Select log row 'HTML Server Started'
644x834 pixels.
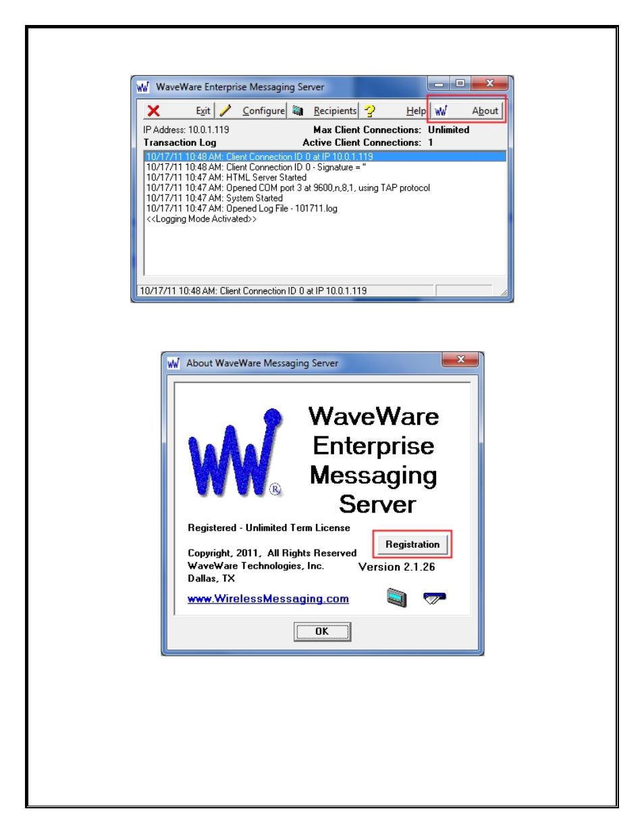coord(325,178)
